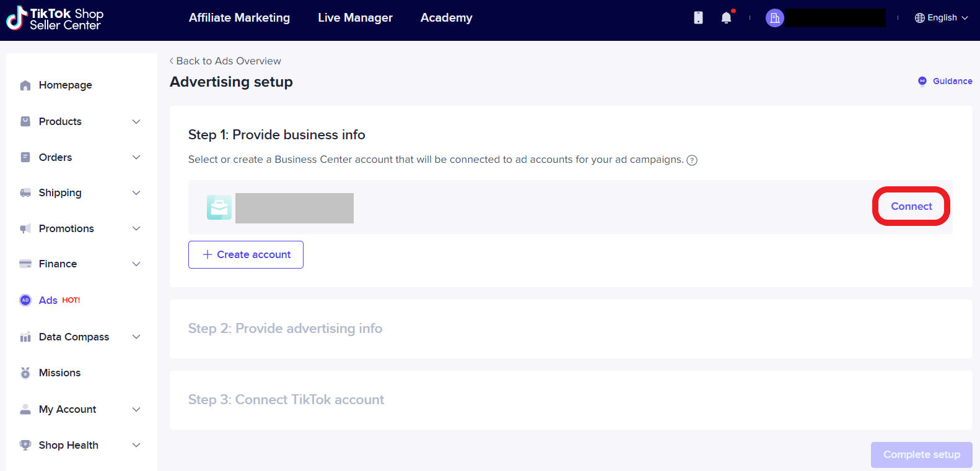
Task: Click the Homepage house icon
Action: click(x=25, y=85)
